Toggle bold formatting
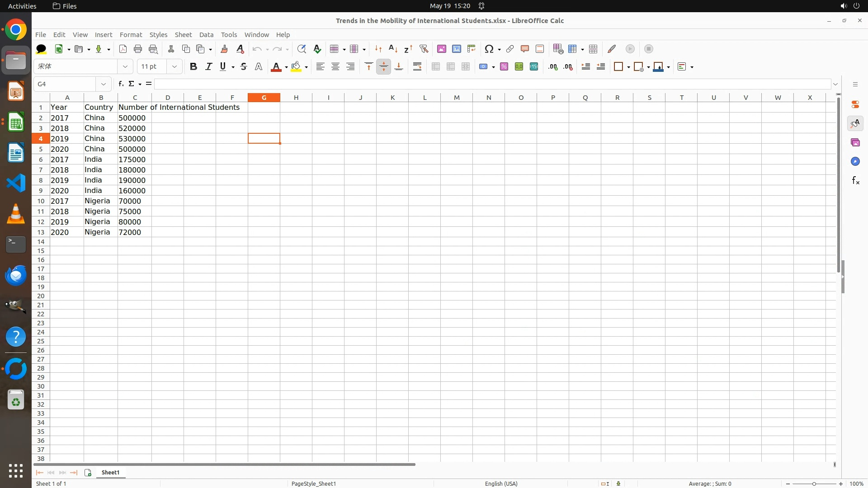Screen dimensions: 868x488 tap(193, 66)
